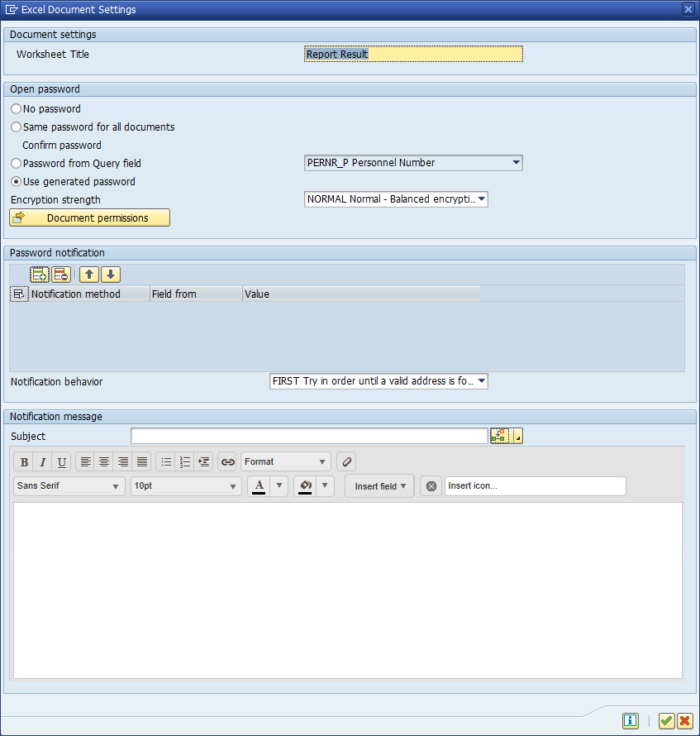The width and height of the screenshot is (700, 736).
Task: Delete the selected notification row
Action: [x=60, y=274]
